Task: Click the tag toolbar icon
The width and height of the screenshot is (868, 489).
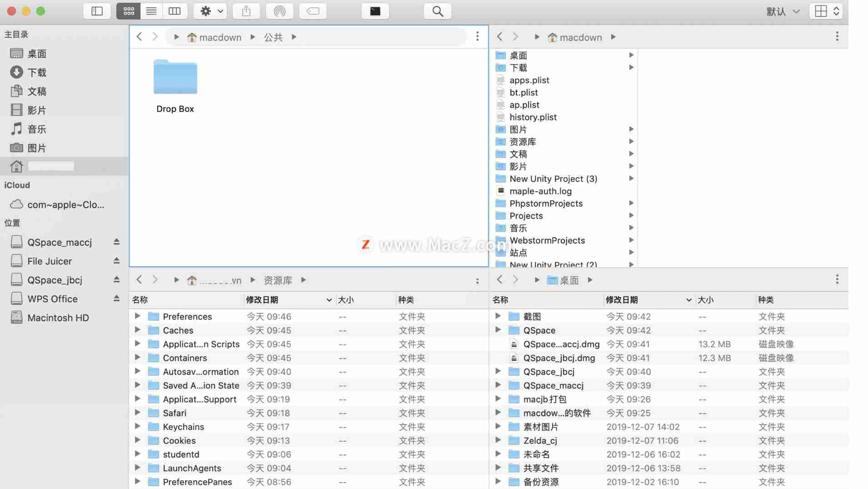Action: (x=313, y=11)
